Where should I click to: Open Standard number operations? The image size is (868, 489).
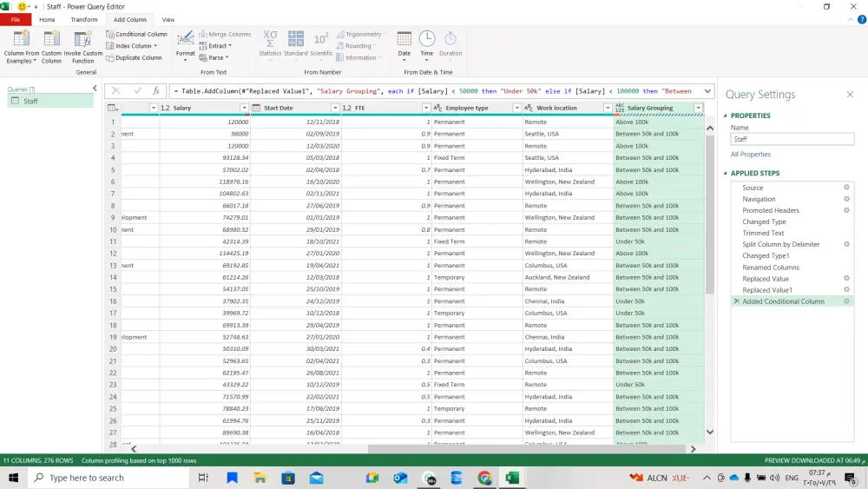click(x=296, y=44)
